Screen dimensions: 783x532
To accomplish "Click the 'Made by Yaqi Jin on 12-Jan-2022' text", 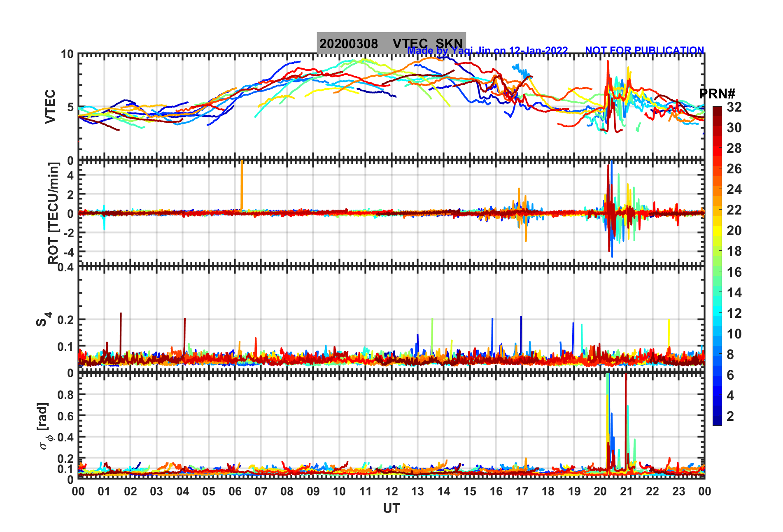I will [x=488, y=51].
